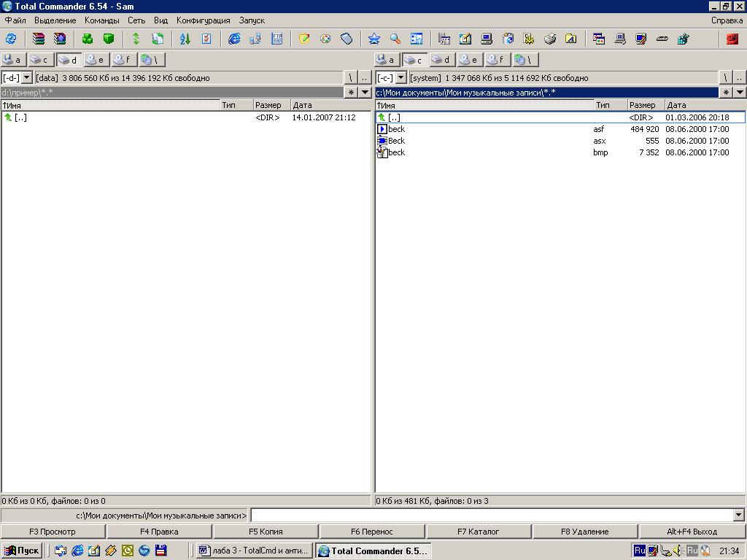Click the refresh (reread source) toolbar icon
This screenshot has height=560, width=747.
coord(11,39)
